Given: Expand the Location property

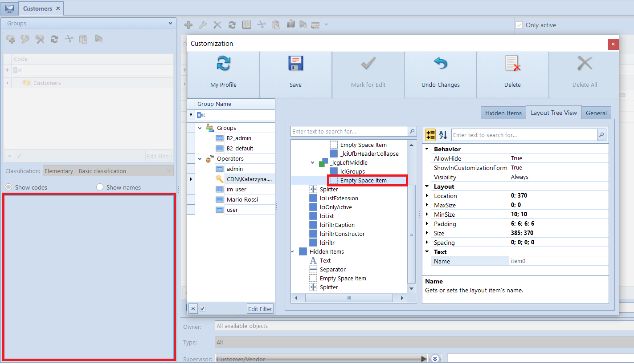Looking at the screenshot, I should (427, 196).
